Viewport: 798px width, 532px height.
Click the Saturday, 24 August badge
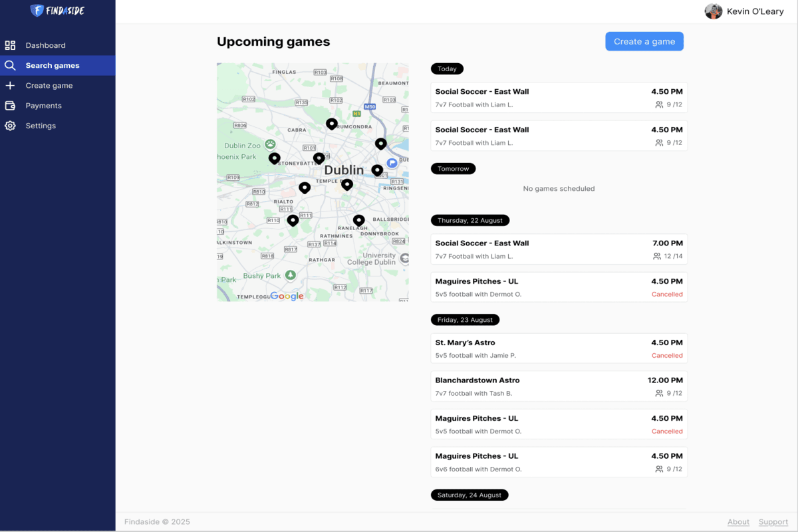click(x=469, y=495)
